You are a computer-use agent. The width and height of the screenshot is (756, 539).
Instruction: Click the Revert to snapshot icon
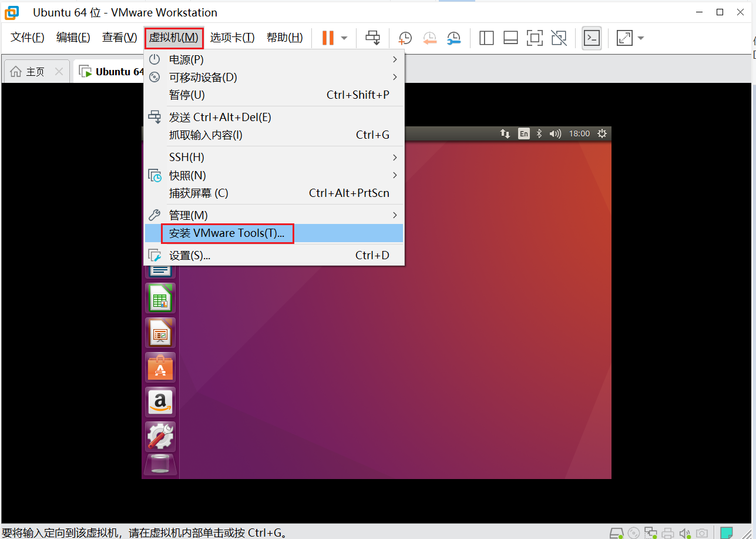pyautogui.click(x=429, y=38)
